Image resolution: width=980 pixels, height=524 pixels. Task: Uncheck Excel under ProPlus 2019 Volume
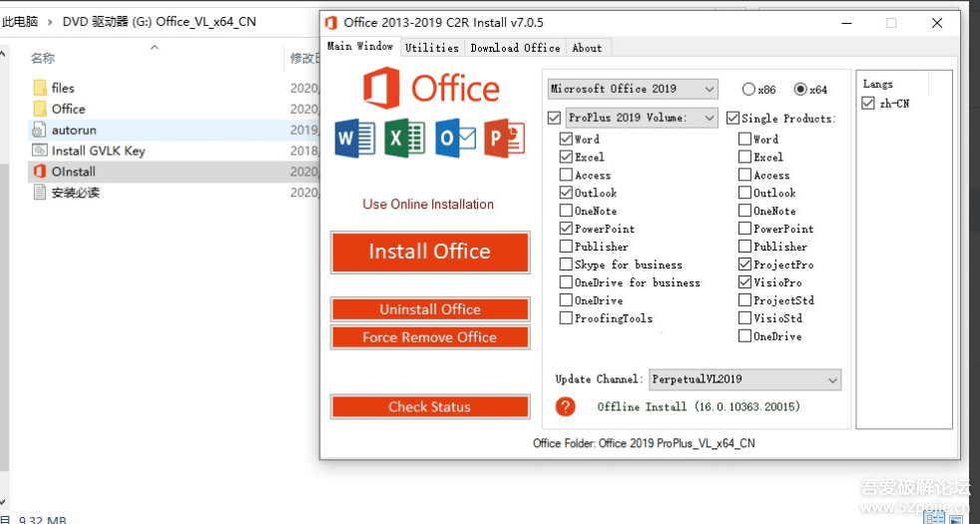tap(566, 157)
